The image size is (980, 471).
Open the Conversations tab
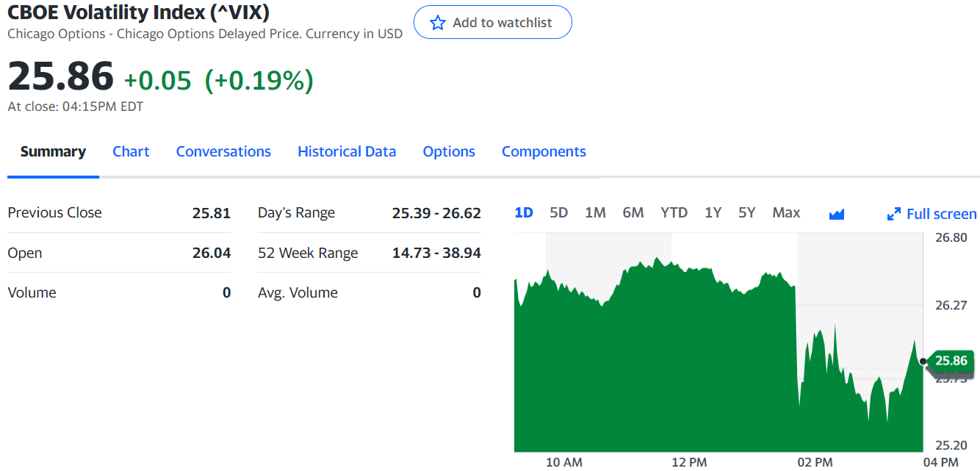tap(223, 151)
